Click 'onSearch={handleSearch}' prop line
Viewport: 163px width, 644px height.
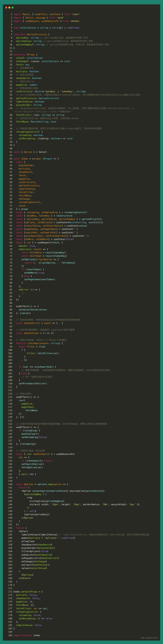(37, 555)
